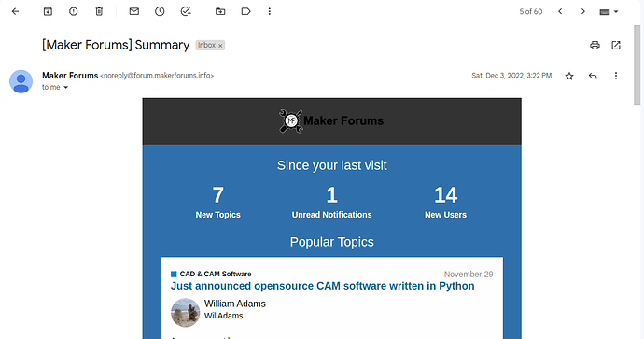Open the Move to folder icon
Image resolution: width=644 pixels, height=339 pixels.
click(220, 11)
